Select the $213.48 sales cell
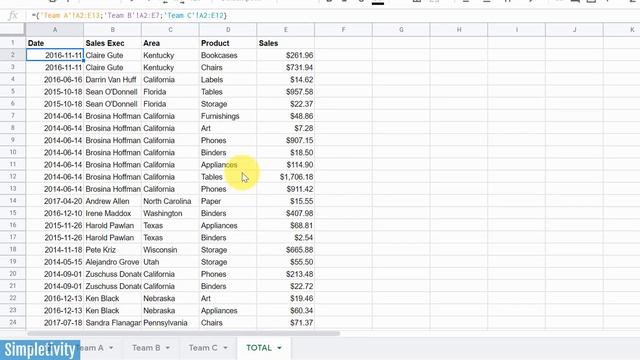 [286, 274]
